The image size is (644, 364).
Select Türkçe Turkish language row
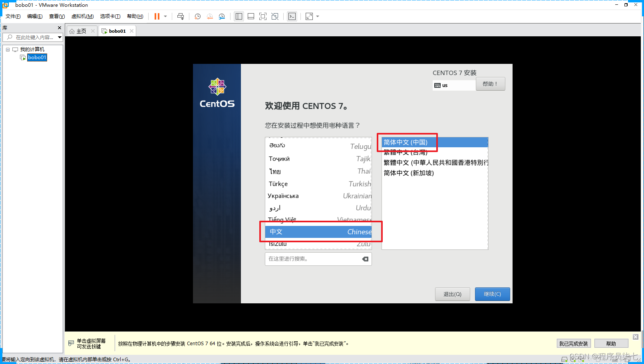318,184
